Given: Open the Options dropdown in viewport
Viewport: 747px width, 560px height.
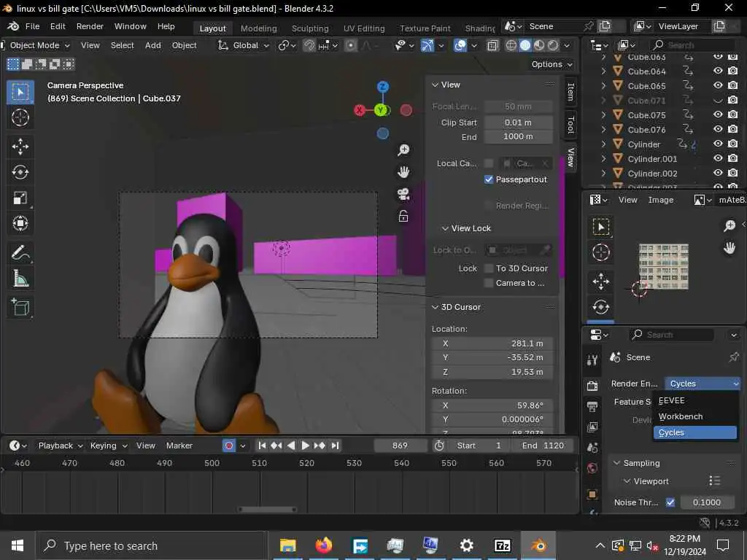Looking at the screenshot, I should coord(551,64).
